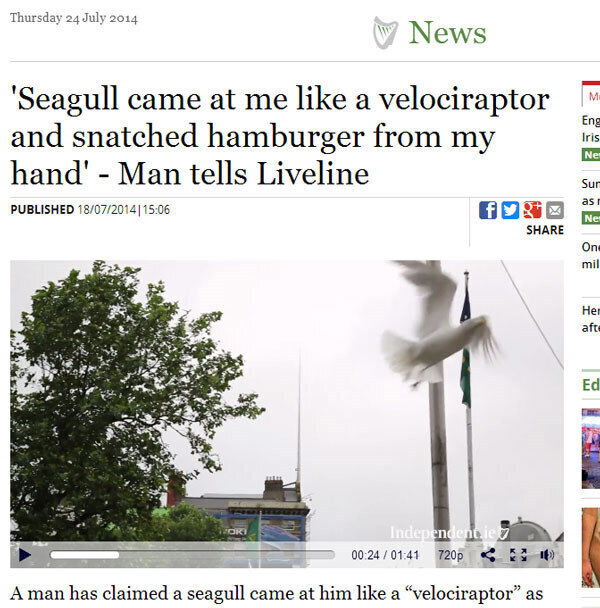Enter fullscreen video mode
Viewport: 600px width, 608px height.
coord(518,555)
